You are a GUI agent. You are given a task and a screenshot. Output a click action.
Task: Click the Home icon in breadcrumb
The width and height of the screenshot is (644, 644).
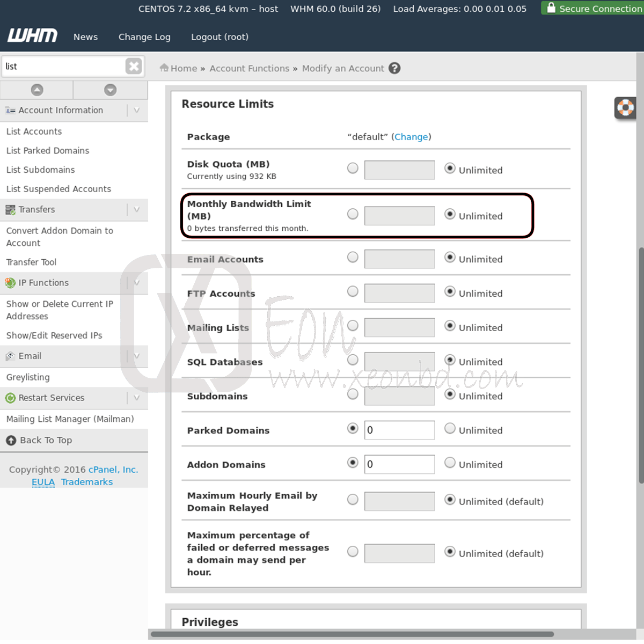tap(164, 68)
